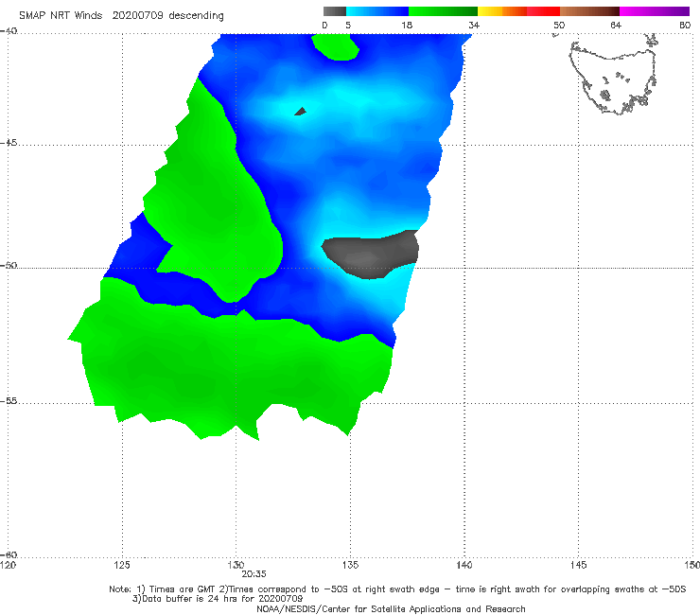This screenshot has height=615, width=700.
Task: Click the longitude axis label 130
Action: coord(236,565)
